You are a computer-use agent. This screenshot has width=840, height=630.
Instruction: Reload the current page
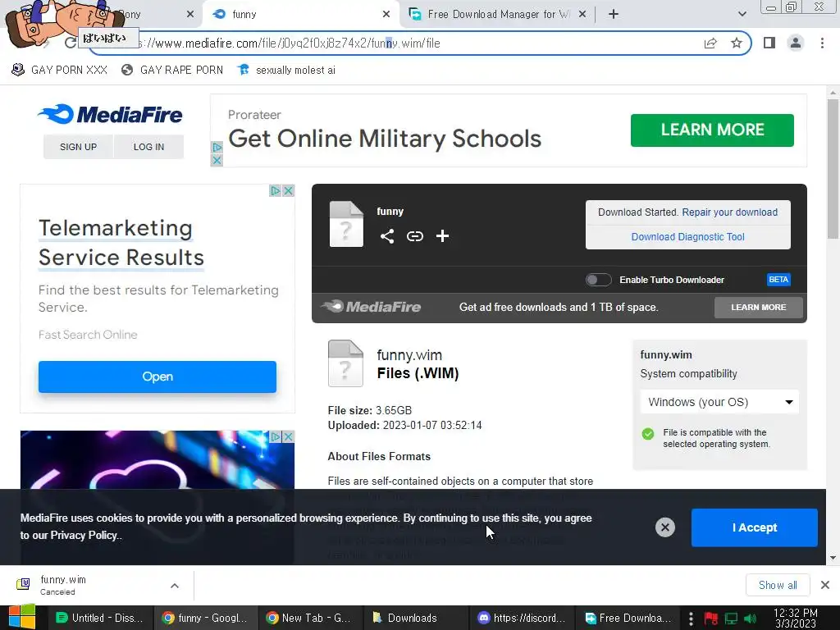click(70, 43)
